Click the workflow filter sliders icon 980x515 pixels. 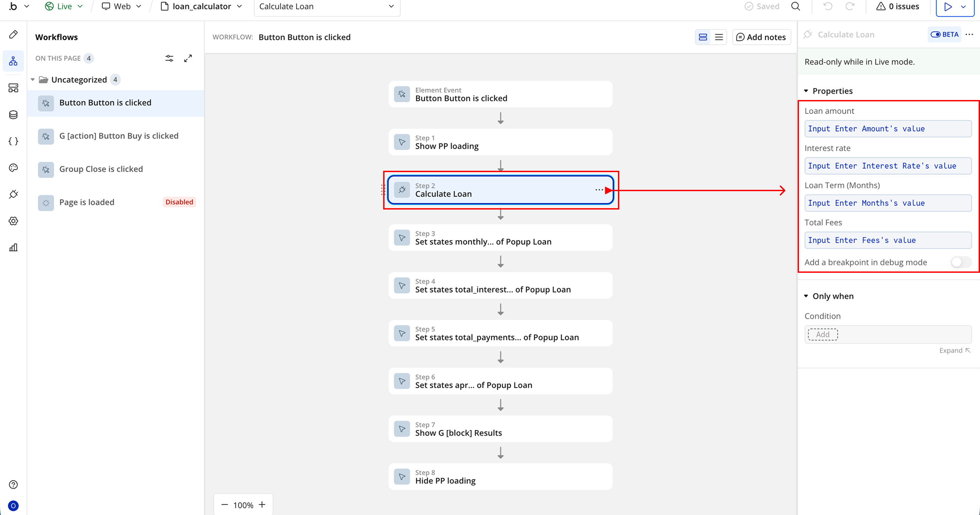[169, 58]
